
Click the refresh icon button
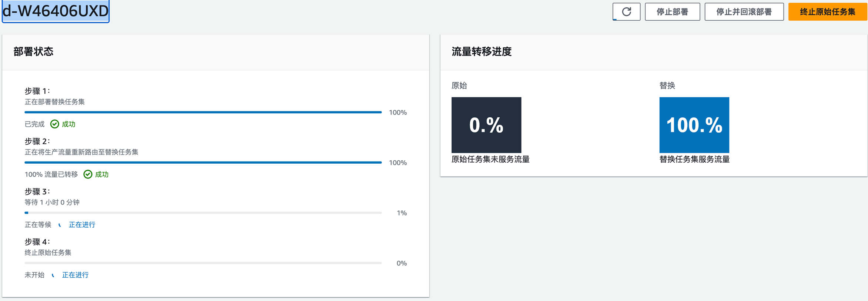[x=626, y=12]
